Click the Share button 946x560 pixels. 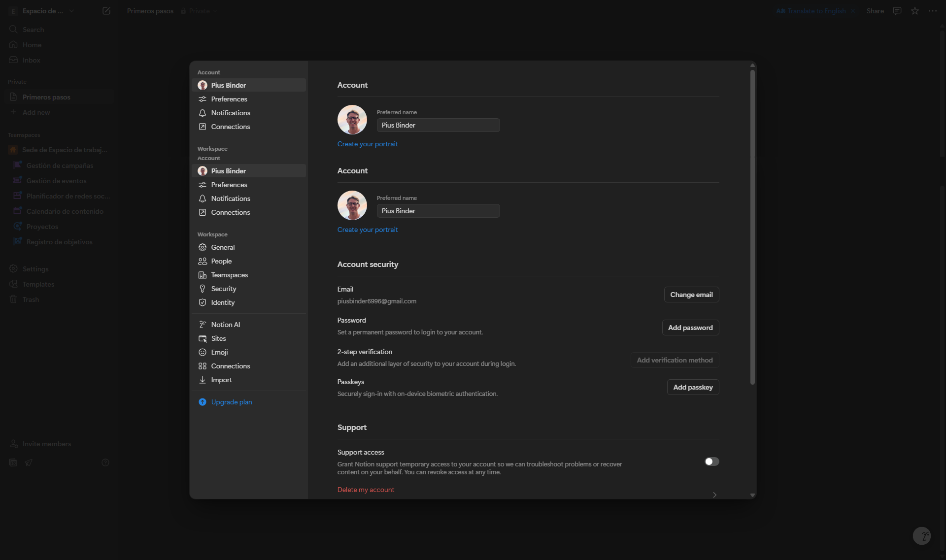tap(875, 11)
